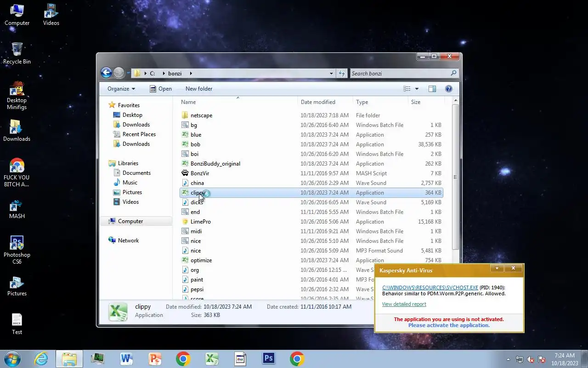Select the Test document on the desktop
The image size is (588, 368).
point(17,324)
